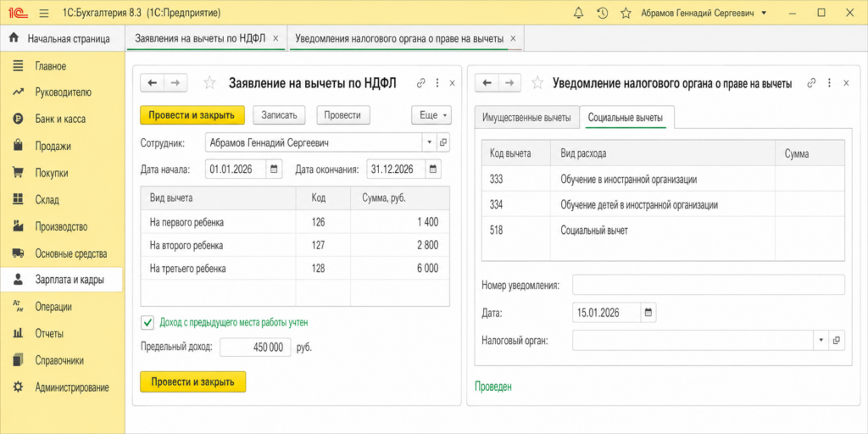Open Склад section in sidebar
The height and width of the screenshot is (434, 868).
pyautogui.click(x=62, y=199)
